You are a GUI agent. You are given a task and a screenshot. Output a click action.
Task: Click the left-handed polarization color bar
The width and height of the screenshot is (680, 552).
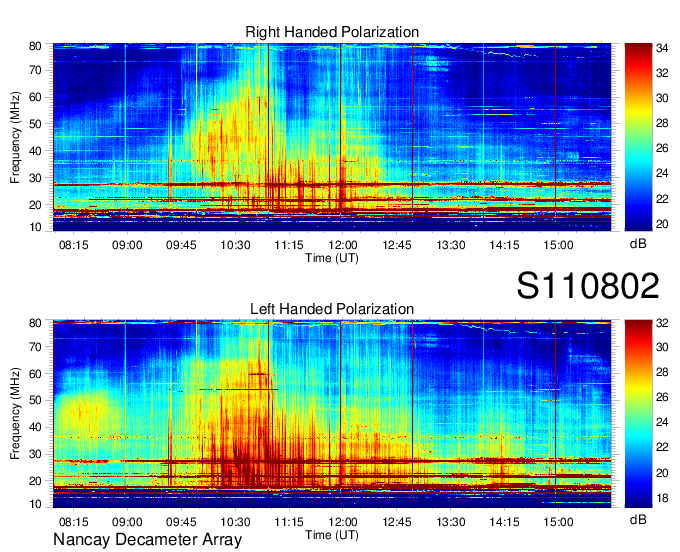coord(638,414)
